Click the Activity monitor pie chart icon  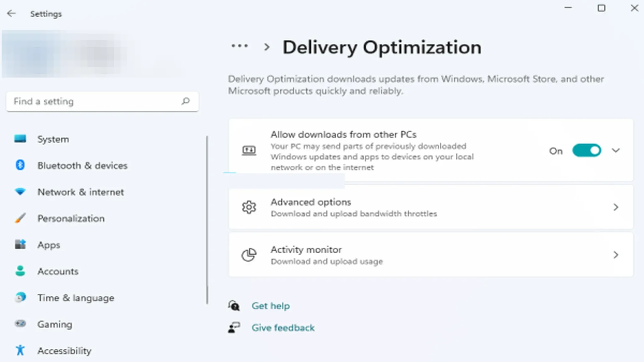click(249, 255)
